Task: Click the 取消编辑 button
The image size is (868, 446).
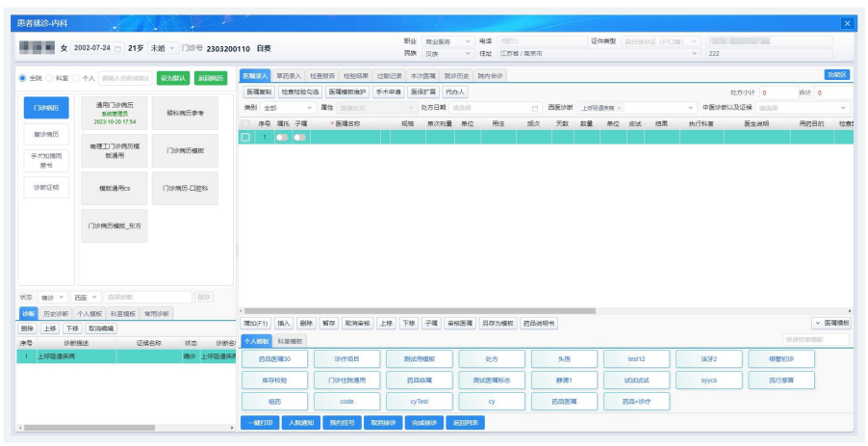Action: [101, 328]
